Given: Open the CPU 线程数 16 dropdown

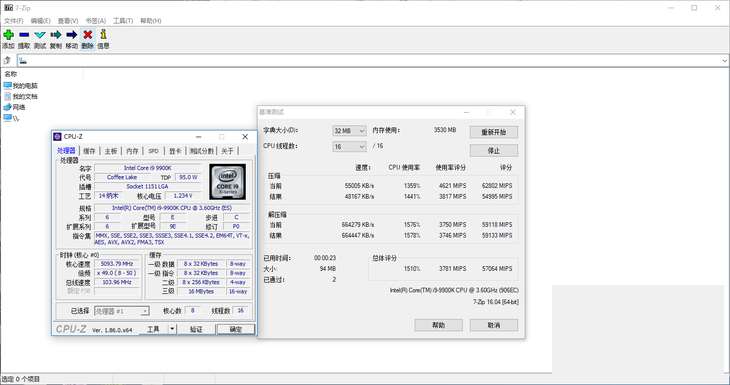Looking at the screenshot, I should (349, 147).
